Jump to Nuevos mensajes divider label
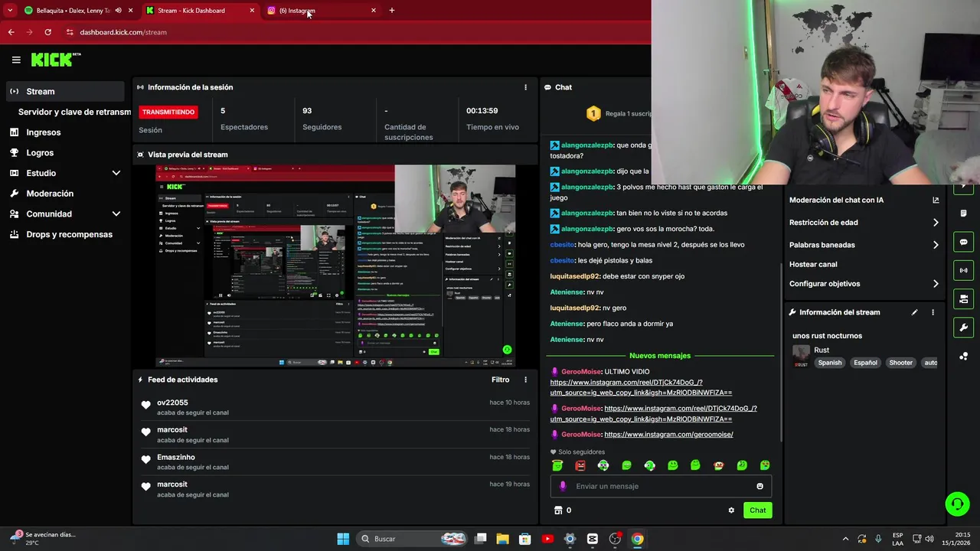The height and width of the screenshot is (551, 980). (x=660, y=356)
